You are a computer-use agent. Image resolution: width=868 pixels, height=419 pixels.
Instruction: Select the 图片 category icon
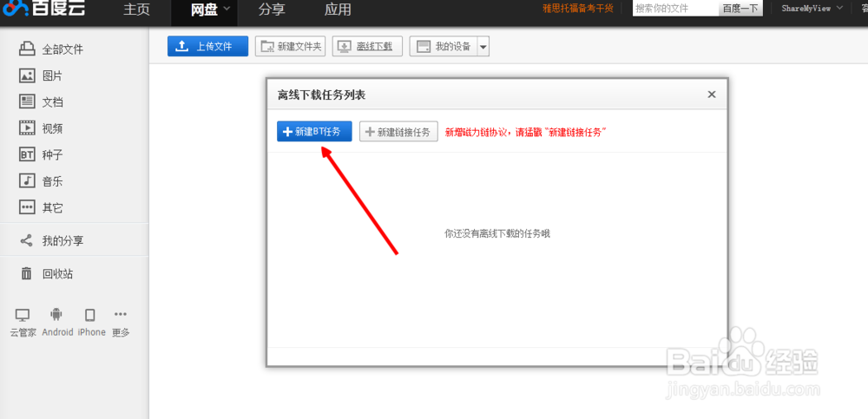[x=27, y=75]
